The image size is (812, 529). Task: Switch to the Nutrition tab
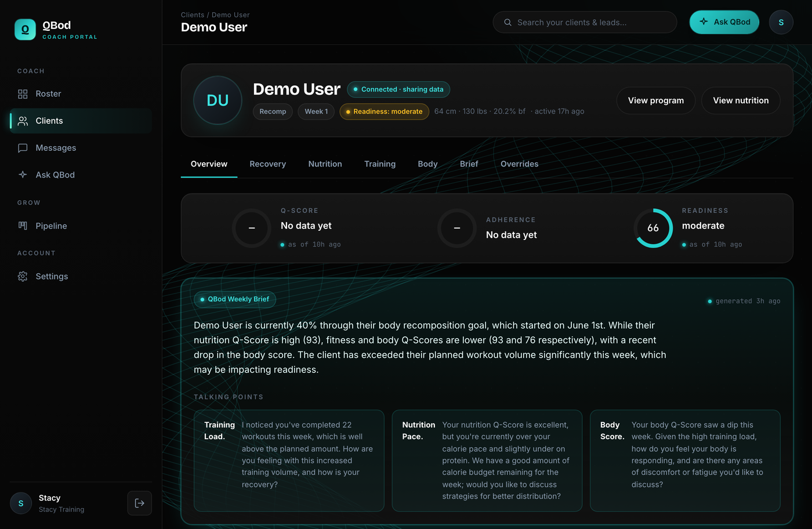tap(325, 164)
